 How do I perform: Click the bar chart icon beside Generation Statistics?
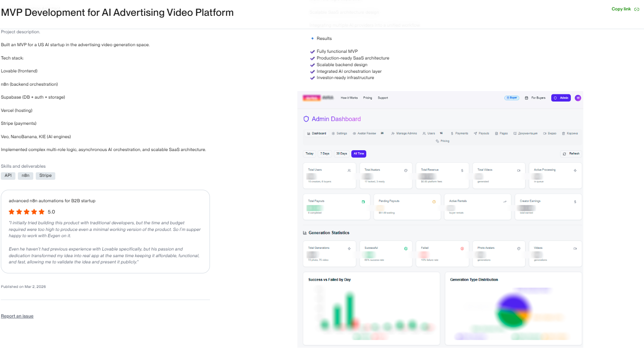coord(305,233)
